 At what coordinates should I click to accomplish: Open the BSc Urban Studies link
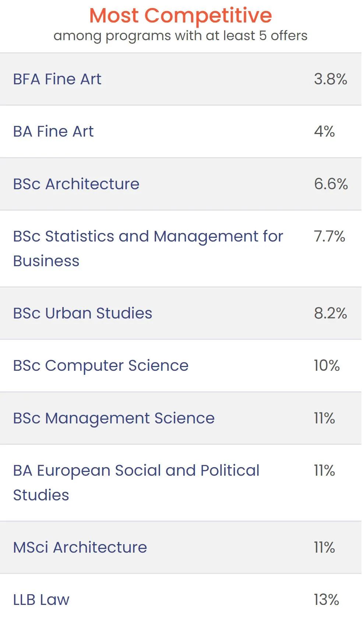tap(82, 313)
